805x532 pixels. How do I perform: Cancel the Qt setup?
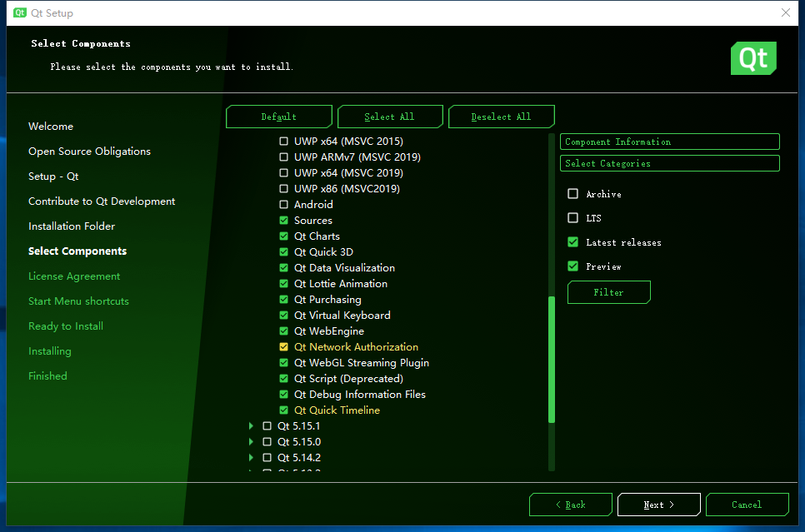click(x=747, y=505)
